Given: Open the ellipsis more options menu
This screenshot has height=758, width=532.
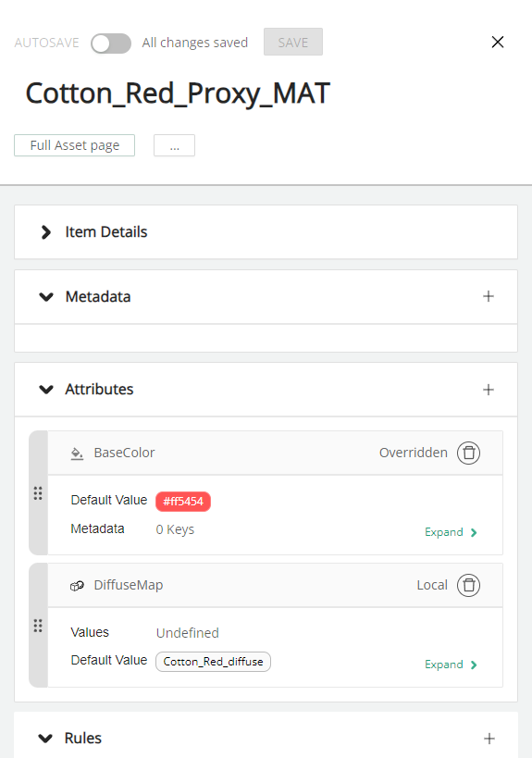Looking at the screenshot, I should [x=175, y=145].
